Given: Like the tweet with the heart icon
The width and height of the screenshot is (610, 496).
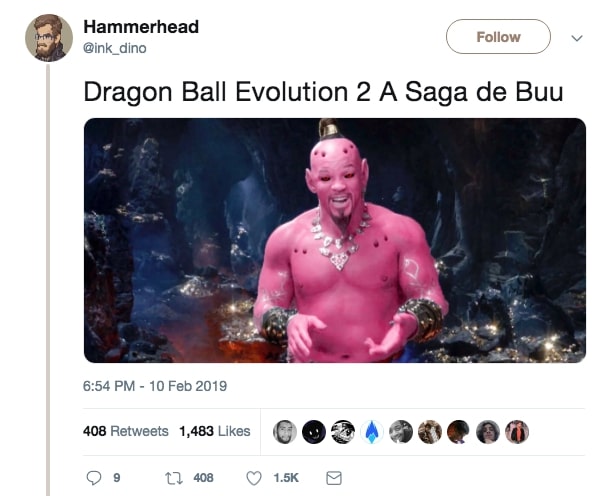Looking at the screenshot, I should 254,478.
